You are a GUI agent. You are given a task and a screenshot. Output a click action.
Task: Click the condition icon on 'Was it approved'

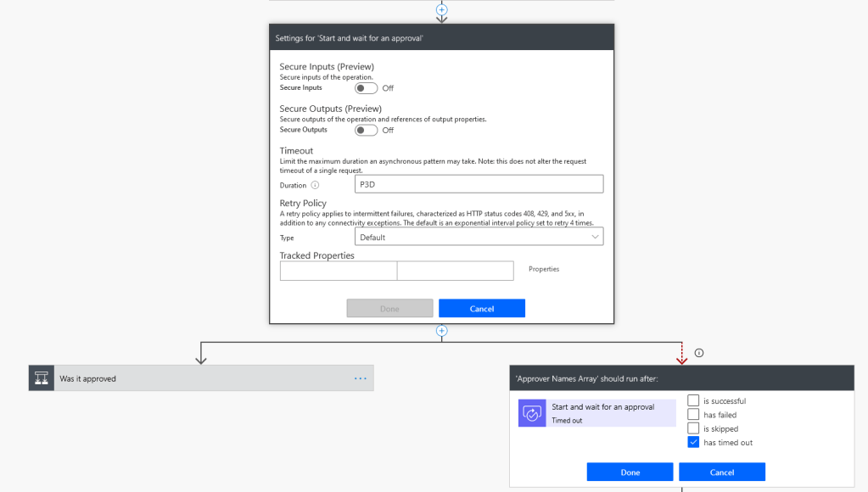click(x=42, y=378)
